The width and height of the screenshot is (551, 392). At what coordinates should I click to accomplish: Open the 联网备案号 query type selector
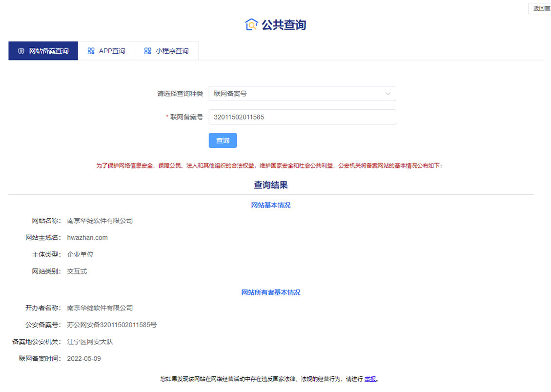tap(302, 94)
